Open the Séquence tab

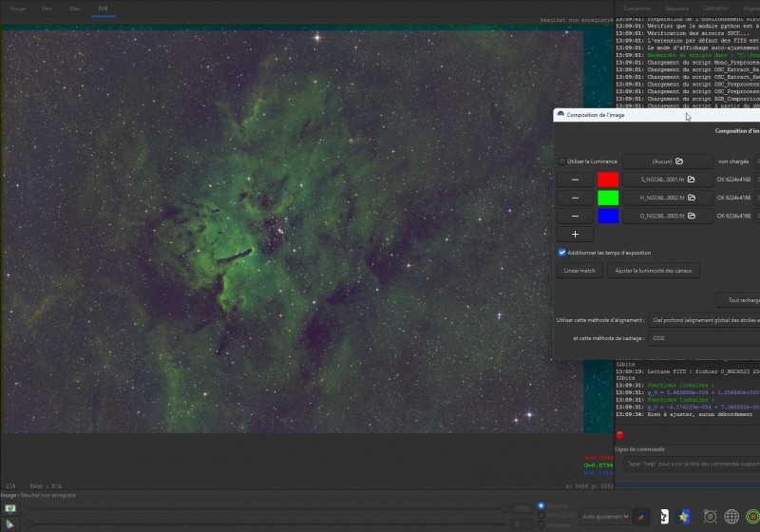[676, 9]
